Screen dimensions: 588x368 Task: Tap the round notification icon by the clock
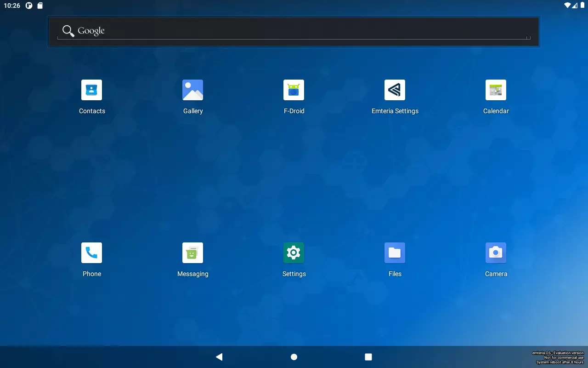(29, 6)
